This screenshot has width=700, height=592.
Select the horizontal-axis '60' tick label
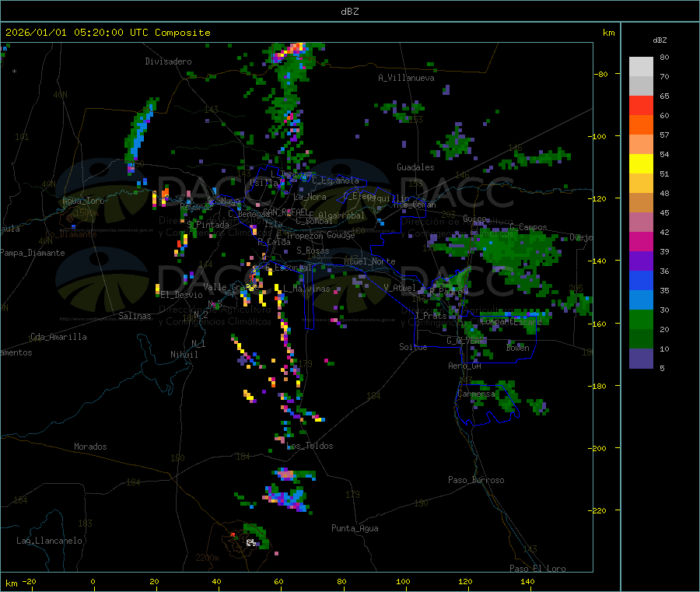pos(278,581)
